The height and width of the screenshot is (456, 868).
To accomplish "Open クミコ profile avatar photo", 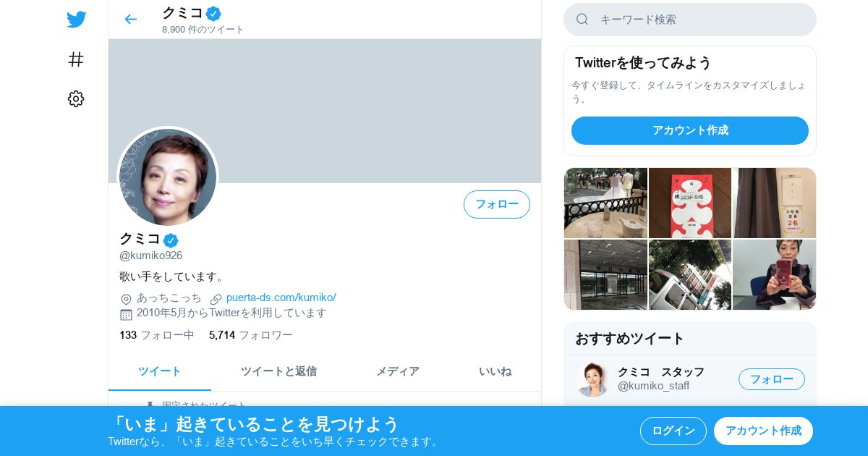I will [168, 177].
